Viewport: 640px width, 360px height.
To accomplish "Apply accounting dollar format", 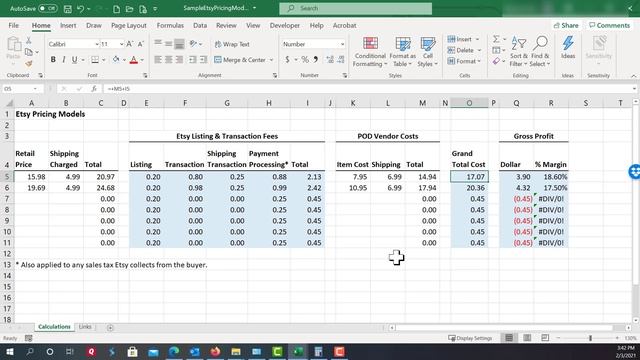I will [x=287, y=60].
